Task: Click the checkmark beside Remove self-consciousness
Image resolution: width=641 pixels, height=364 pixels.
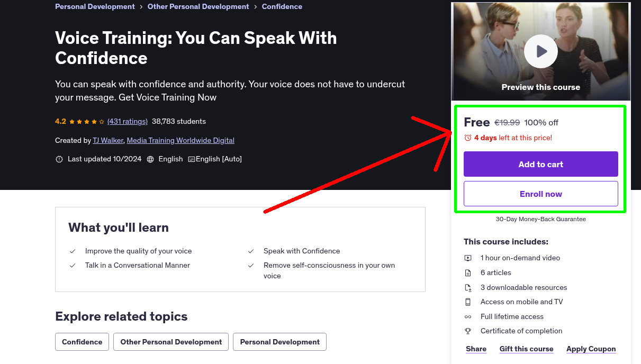Action: point(251,266)
